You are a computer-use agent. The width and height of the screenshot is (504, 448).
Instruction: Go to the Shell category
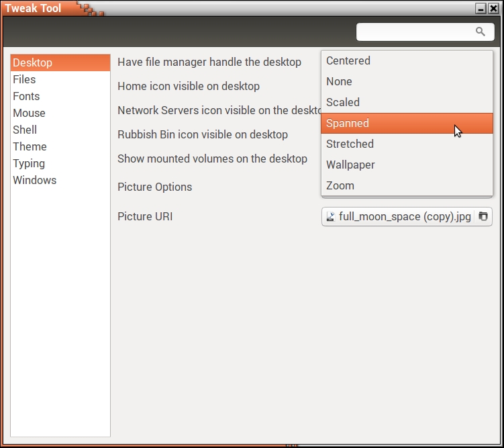point(26,130)
